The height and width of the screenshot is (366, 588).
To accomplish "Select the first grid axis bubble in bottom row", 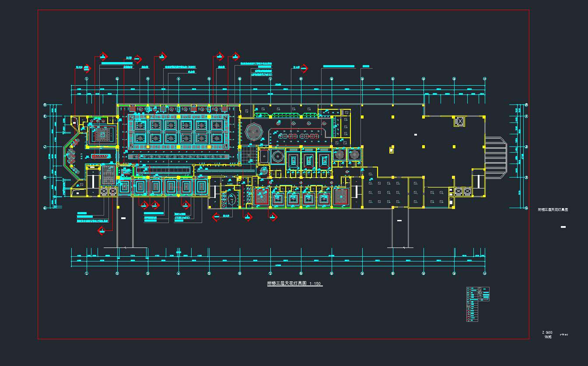I will (x=87, y=274).
